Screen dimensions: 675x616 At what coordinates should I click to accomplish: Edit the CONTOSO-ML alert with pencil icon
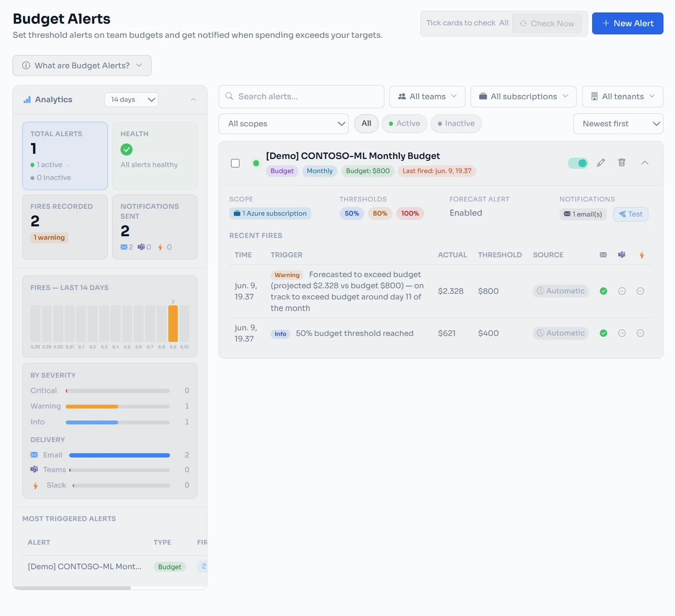(x=601, y=162)
